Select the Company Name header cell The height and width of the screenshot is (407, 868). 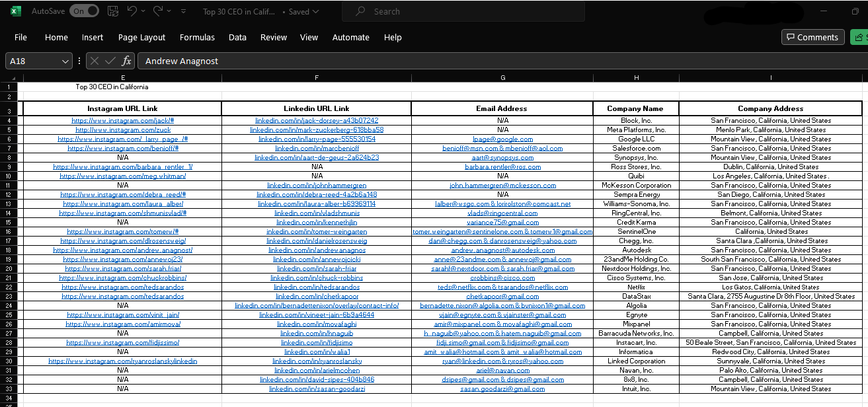[637, 108]
